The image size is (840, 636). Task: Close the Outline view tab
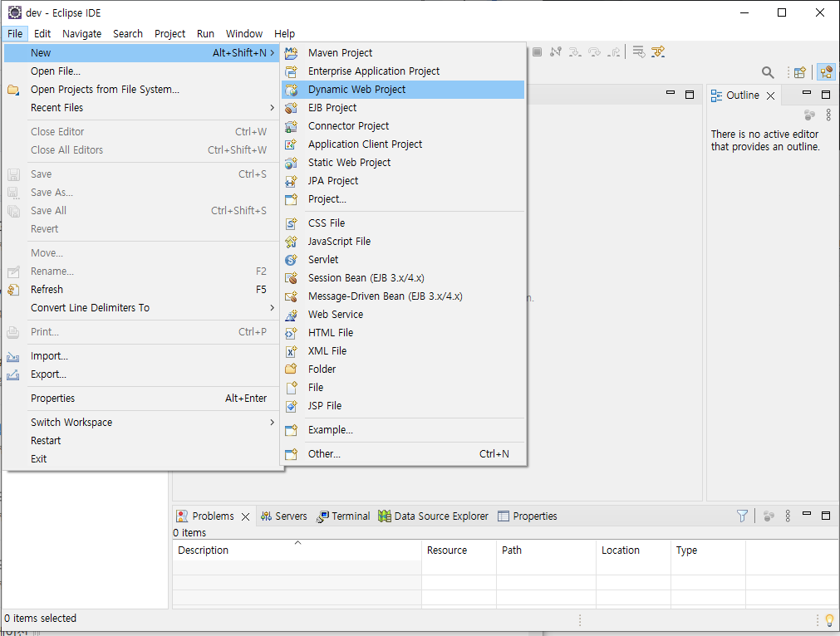click(x=770, y=95)
